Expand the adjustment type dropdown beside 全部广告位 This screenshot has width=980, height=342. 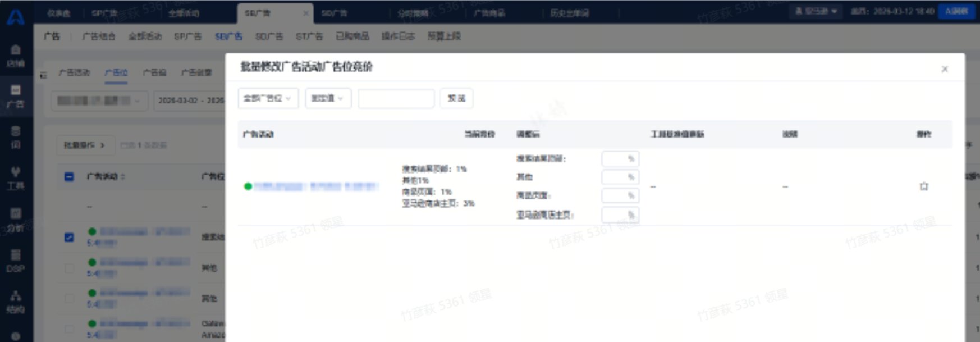click(328, 98)
